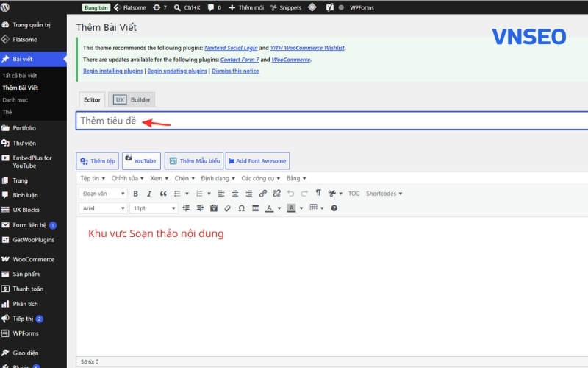Align text left
The width and height of the screenshot is (588, 368).
pos(221,194)
